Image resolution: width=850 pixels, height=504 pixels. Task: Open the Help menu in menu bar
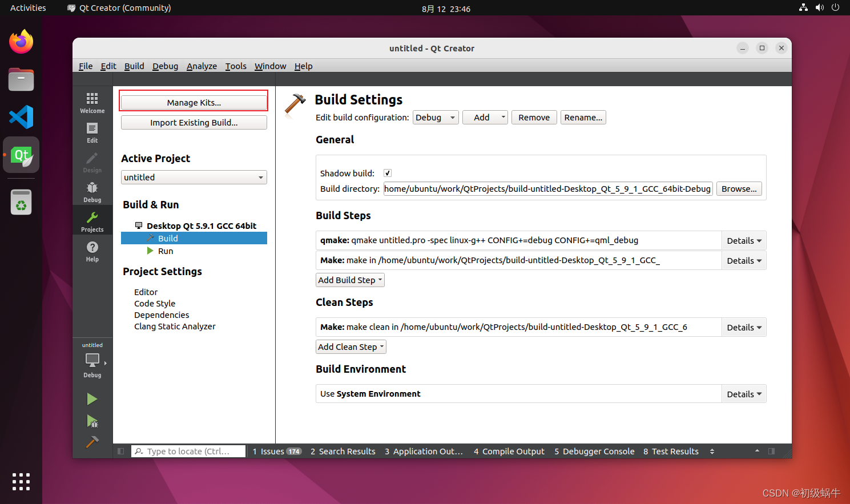tap(303, 66)
